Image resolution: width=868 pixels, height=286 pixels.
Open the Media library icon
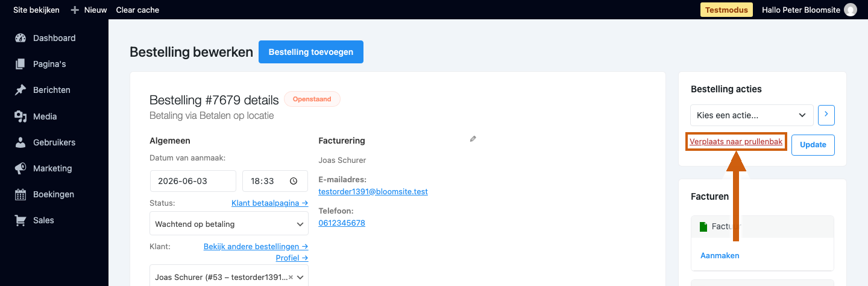20,116
